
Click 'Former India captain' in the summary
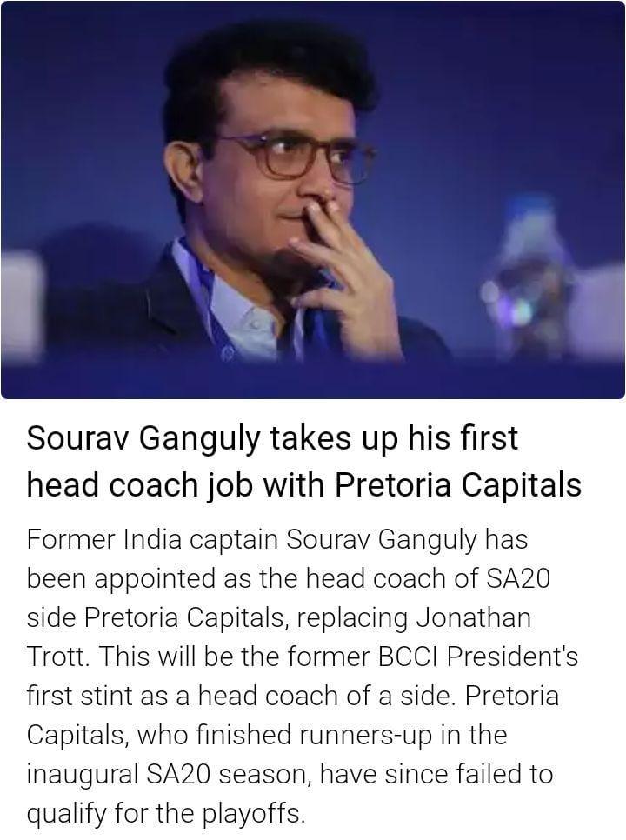(152, 539)
